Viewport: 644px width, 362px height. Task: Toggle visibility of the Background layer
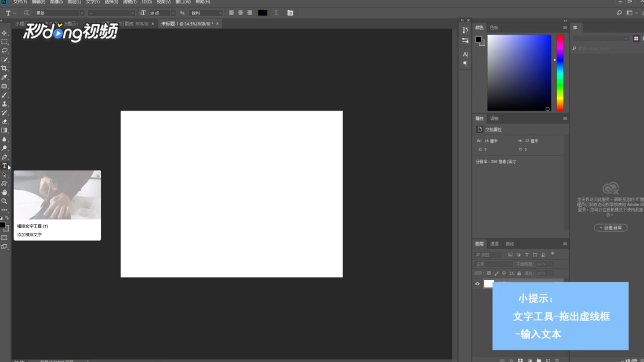pos(477,284)
